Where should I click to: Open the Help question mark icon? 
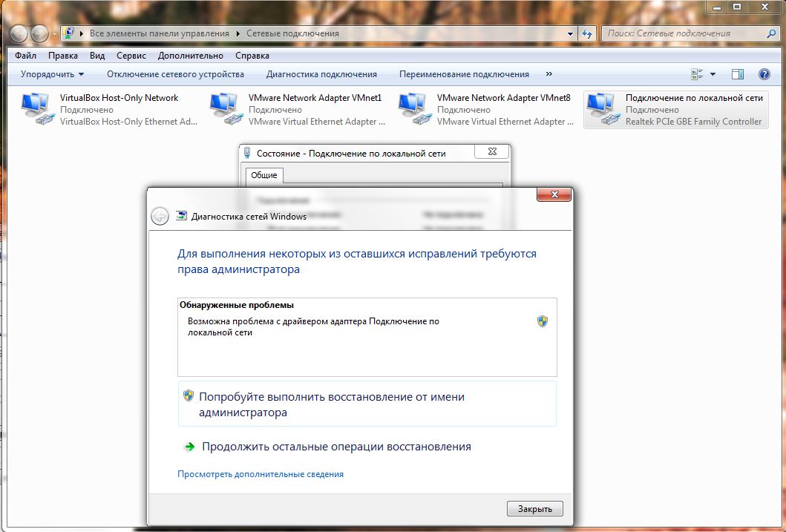(x=764, y=75)
